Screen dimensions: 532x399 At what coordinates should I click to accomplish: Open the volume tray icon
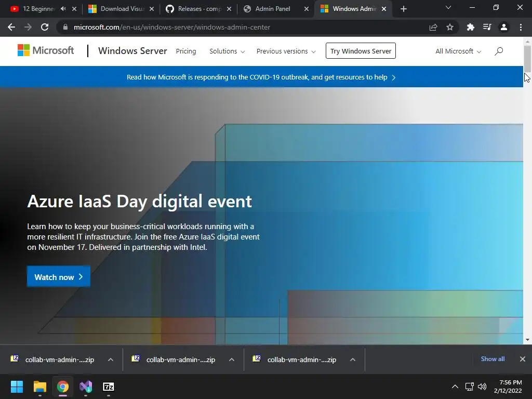point(482,387)
